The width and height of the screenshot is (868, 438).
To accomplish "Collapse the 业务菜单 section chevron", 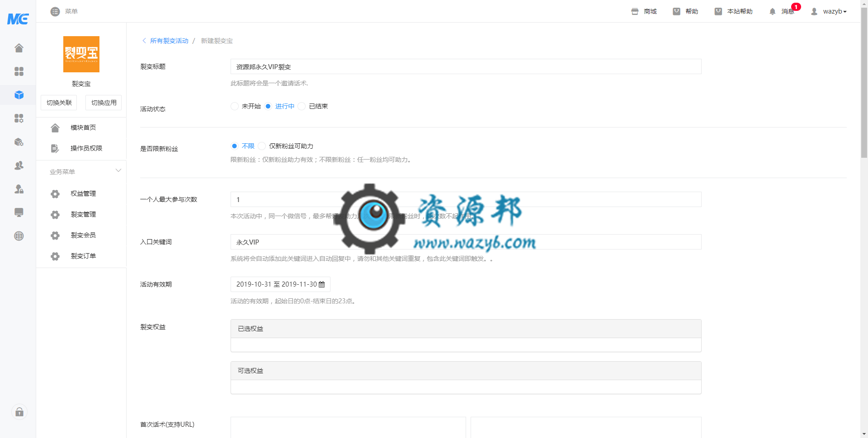I will (x=118, y=171).
